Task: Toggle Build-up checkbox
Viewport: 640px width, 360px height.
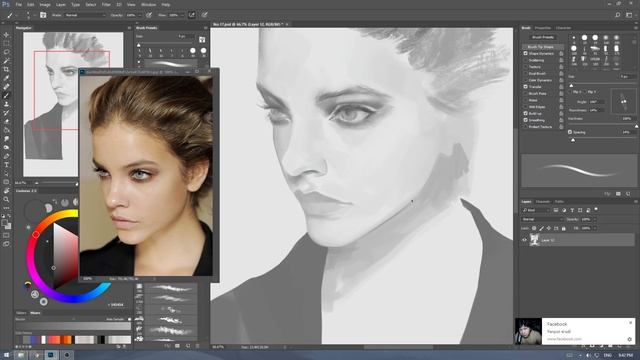Action: [526, 113]
